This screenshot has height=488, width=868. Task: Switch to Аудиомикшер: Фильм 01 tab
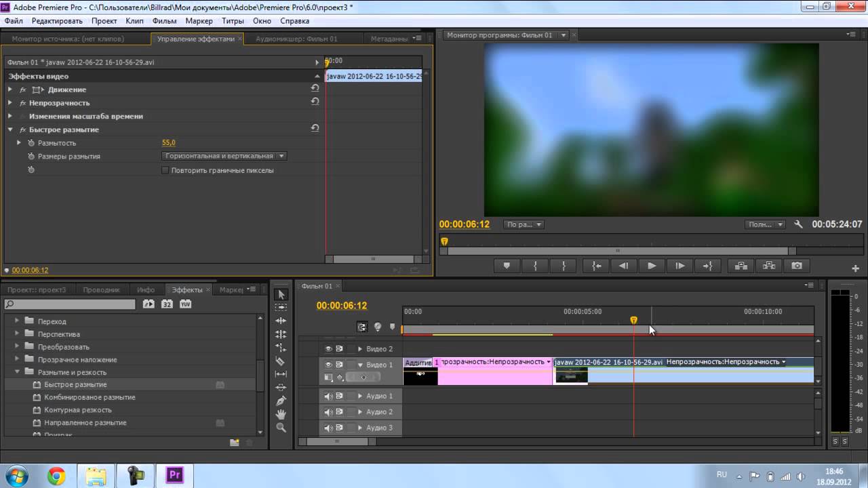(296, 39)
